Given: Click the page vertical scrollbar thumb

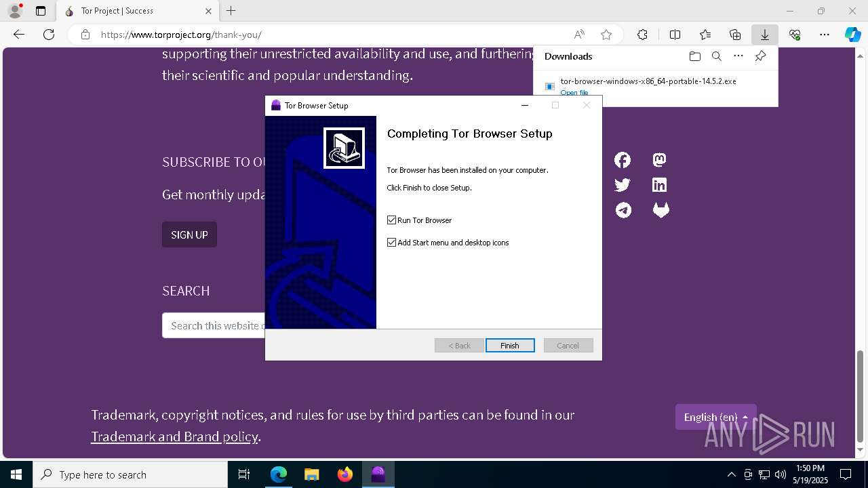Looking at the screenshot, I should pos(861,396).
